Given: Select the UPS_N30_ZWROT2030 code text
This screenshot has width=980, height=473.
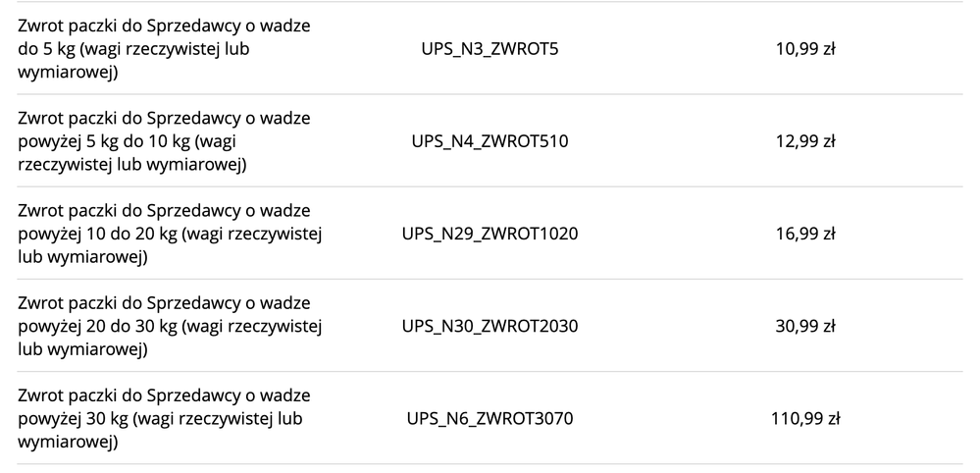Looking at the screenshot, I should coord(490,326).
